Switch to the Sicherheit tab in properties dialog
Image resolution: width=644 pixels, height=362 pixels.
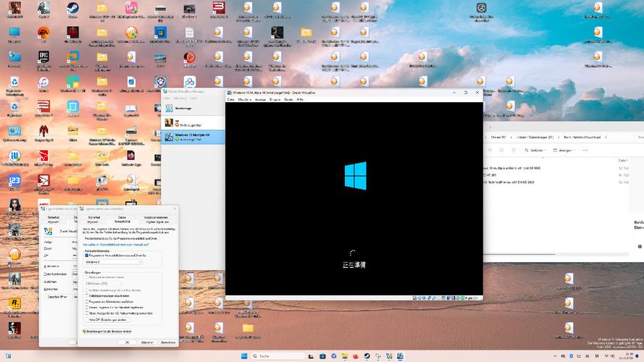94,216
